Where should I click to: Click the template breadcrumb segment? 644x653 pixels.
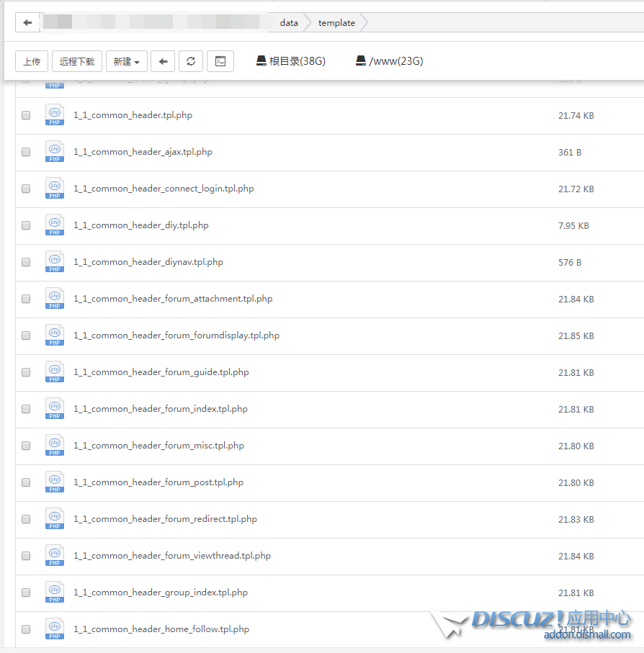(x=336, y=23)
